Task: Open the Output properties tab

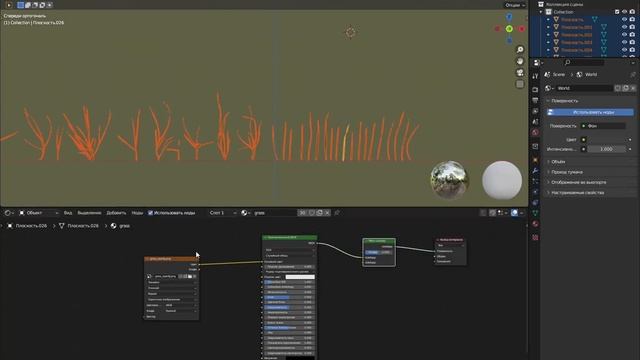Action: click(535, 100)
